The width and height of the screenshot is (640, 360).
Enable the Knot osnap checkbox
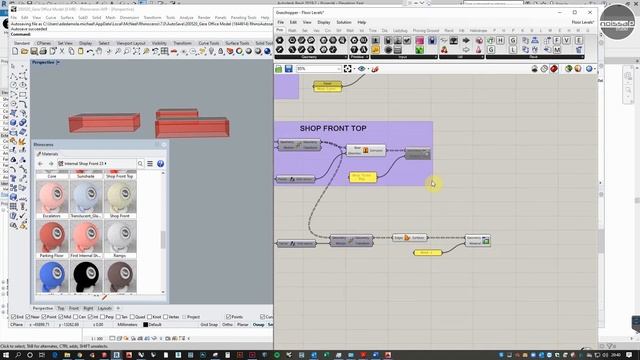(149, 317)
